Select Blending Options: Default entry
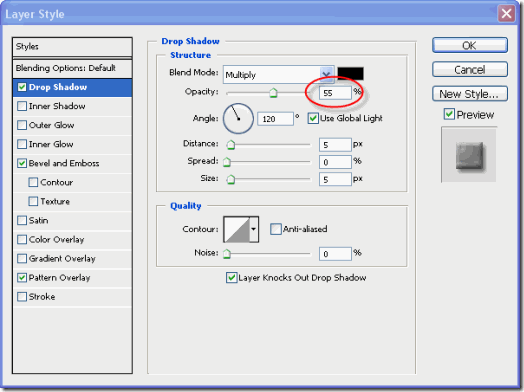 point(72,69)
